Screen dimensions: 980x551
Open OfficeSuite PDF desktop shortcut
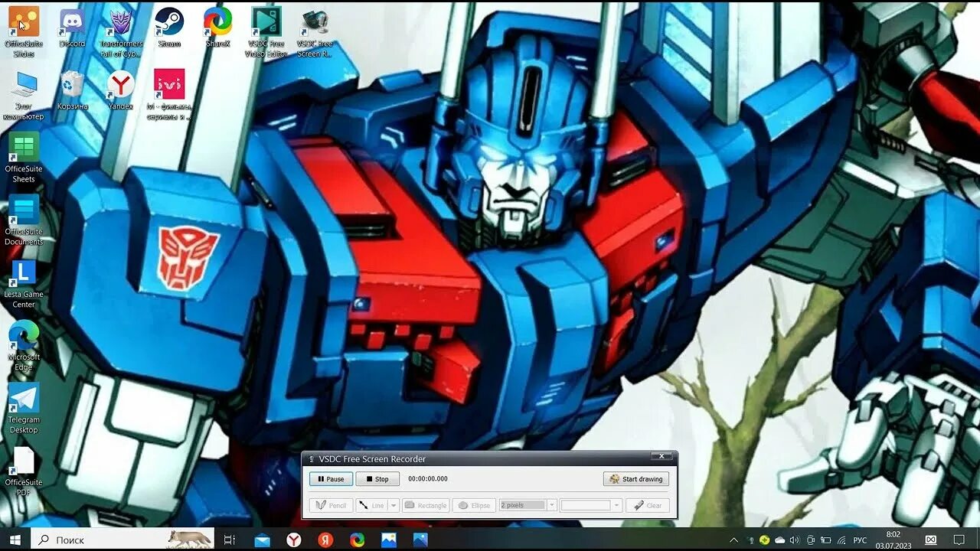tap(24, 471)
